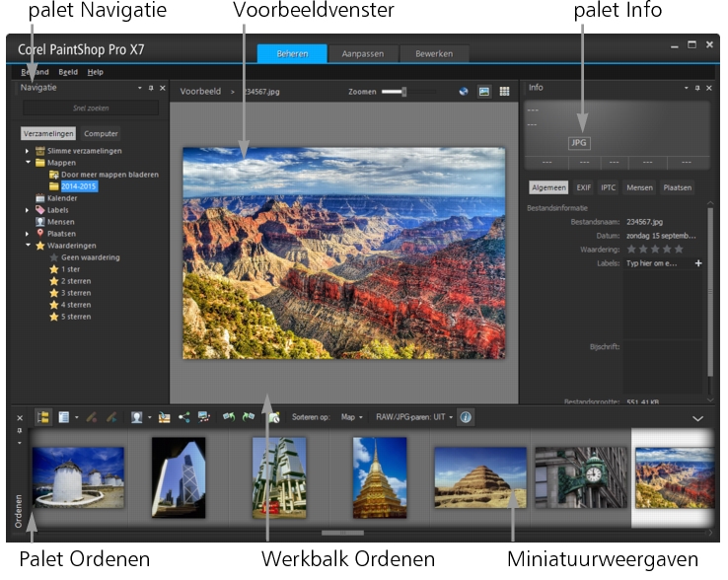Switch to the Aanpassen workspace tab
This screenshot has width=728, height=580.
coord(363,53)
